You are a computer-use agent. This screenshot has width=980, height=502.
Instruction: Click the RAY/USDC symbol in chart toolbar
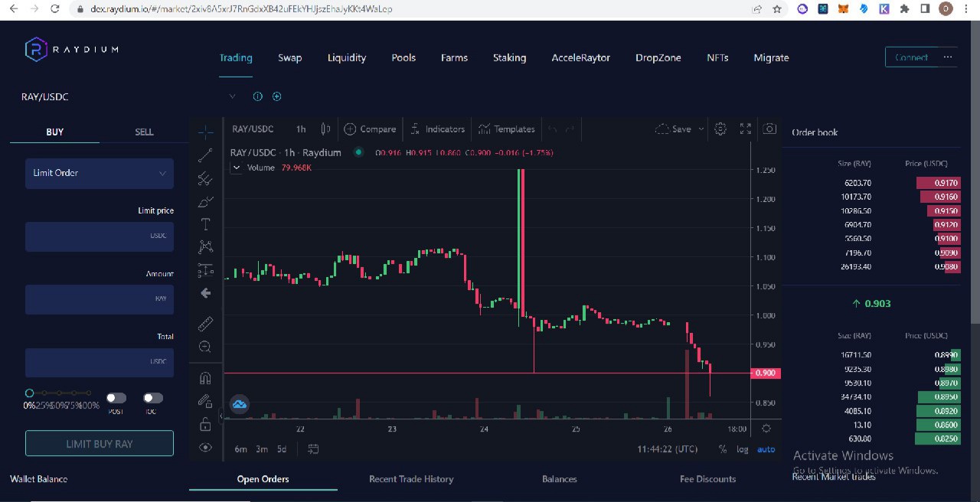[x=253, y=129]
